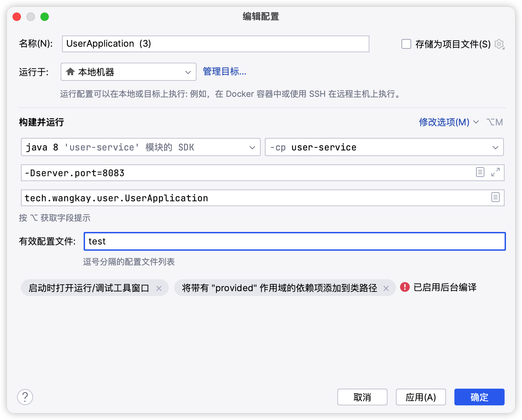Click the gear icon next to 存储为项目文件
This screenshot has width=522, height=420.
pos(499,44)
